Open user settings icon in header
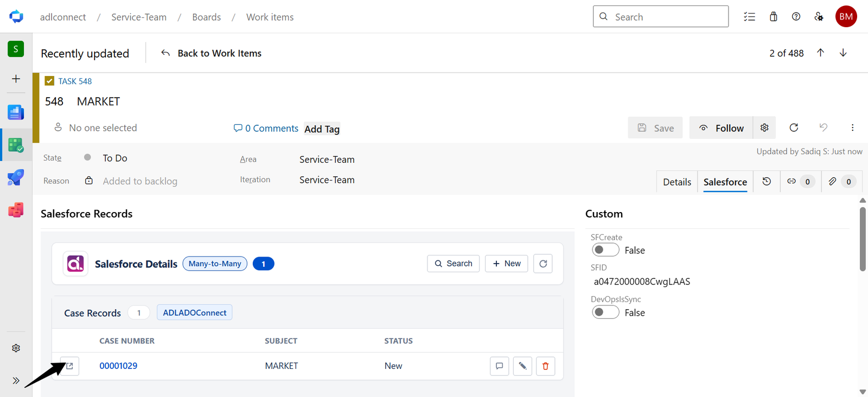The width and height of the screenshot is (868, 397). point(819,17)
